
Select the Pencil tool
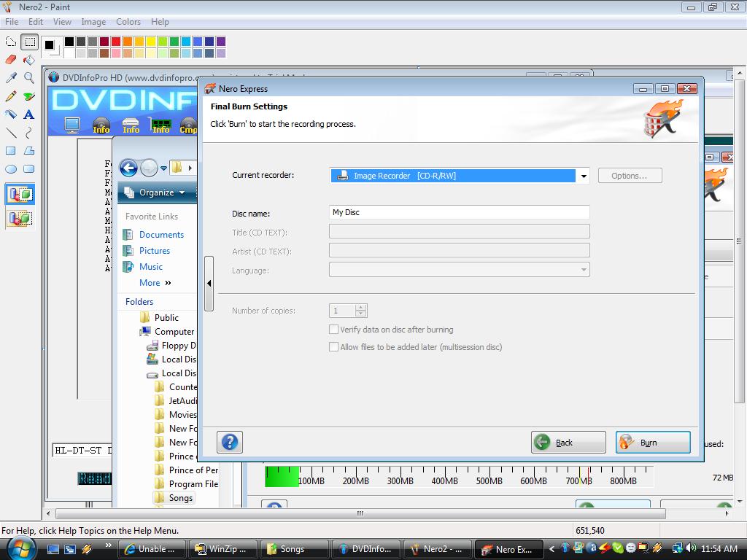[10, 96]
